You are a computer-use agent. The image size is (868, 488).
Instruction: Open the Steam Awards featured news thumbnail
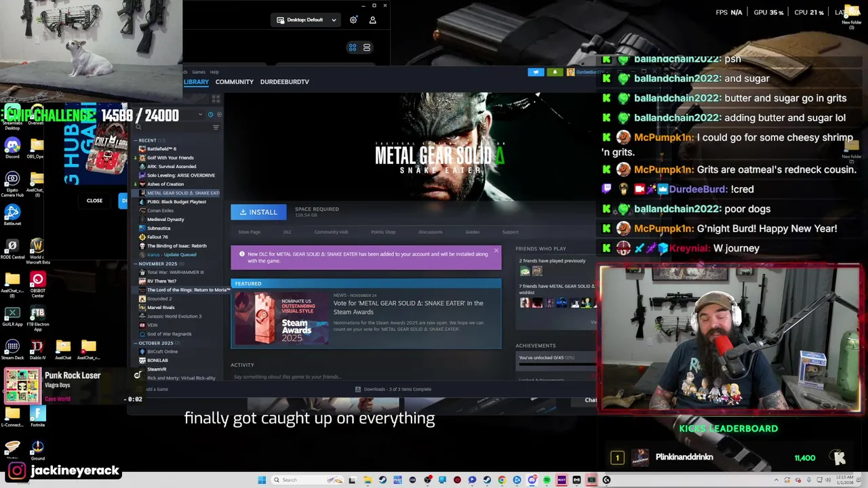tap(281, 318)
